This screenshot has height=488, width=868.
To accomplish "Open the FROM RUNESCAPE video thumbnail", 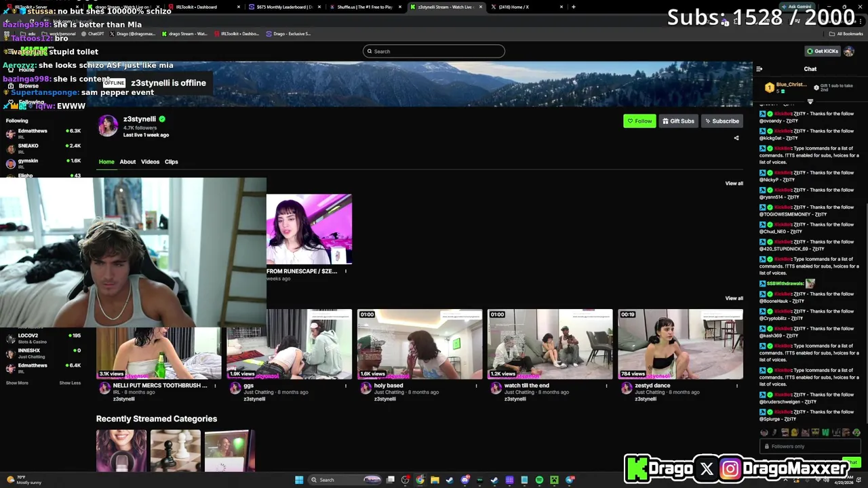I will tap(309, 229).
